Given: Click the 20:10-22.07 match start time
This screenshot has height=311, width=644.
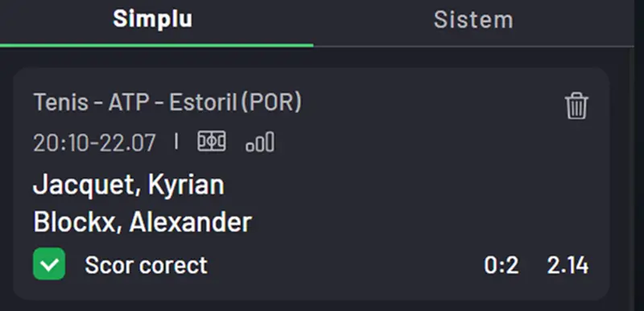Looking at the screenshot, I should click(x=94, y=143).
